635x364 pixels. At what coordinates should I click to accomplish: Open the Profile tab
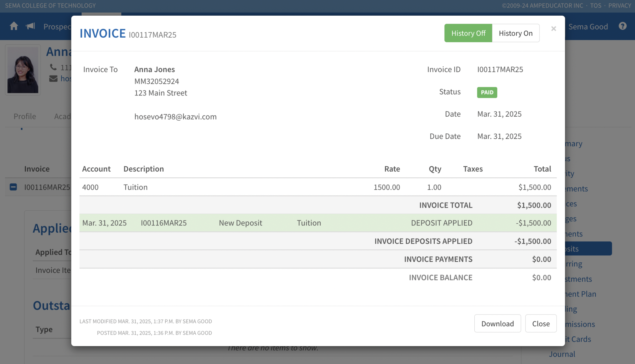[25, 116]
